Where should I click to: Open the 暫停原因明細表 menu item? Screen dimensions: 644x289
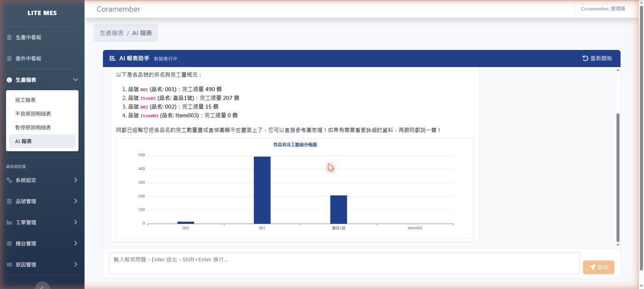click(x=42, y=127)
